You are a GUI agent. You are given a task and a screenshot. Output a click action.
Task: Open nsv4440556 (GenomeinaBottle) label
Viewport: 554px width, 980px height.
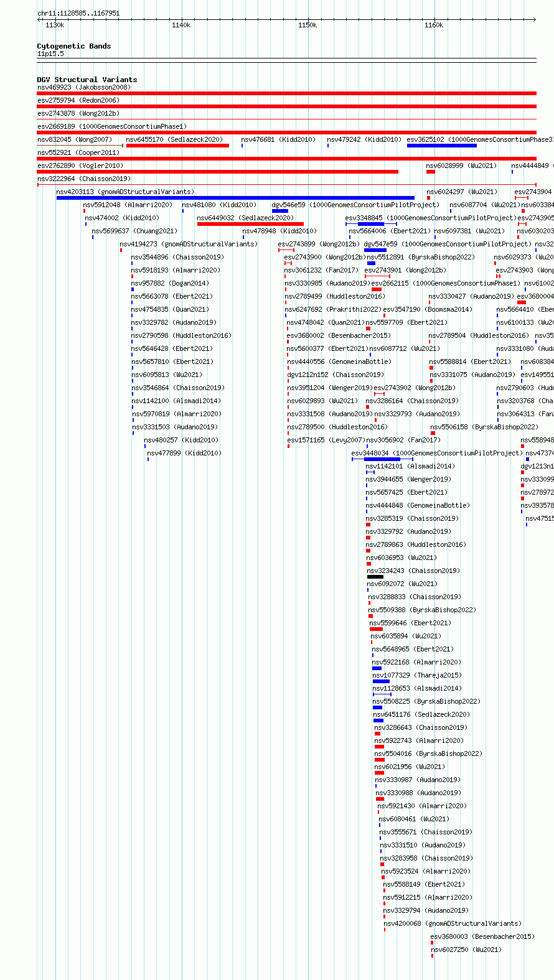tap(339, 362)
